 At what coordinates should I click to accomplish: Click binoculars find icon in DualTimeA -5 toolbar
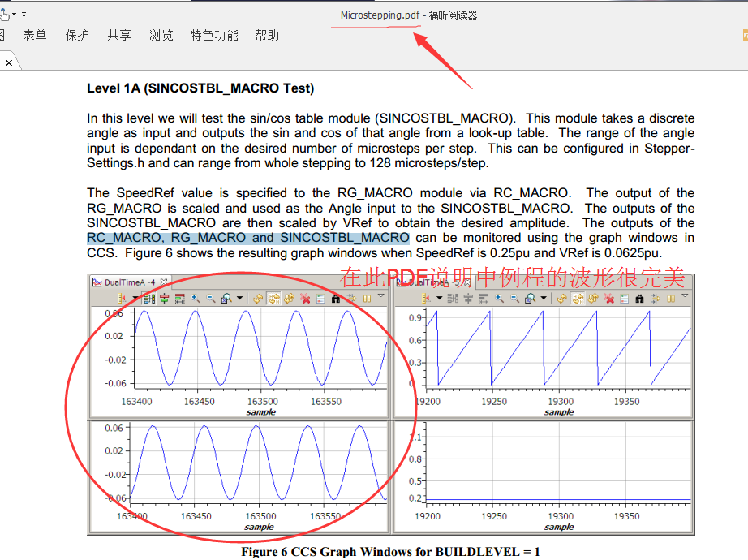pos(640,299)
